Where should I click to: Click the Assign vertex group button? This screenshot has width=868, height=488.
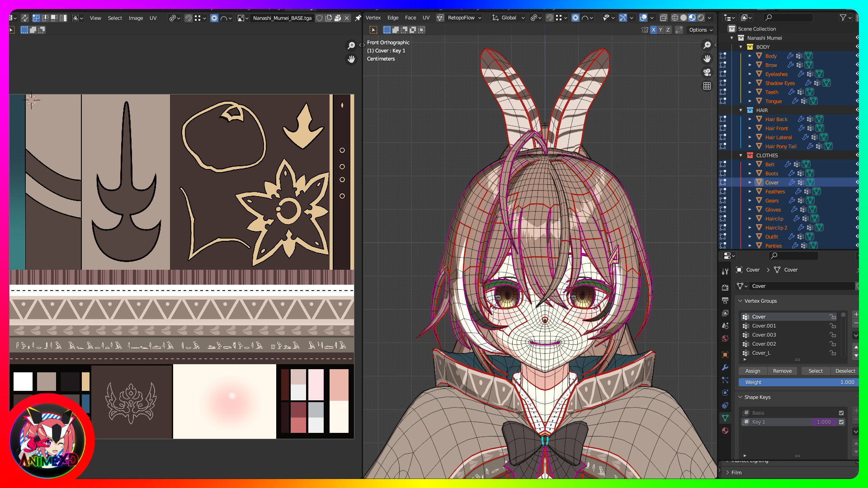pos(753,371)
